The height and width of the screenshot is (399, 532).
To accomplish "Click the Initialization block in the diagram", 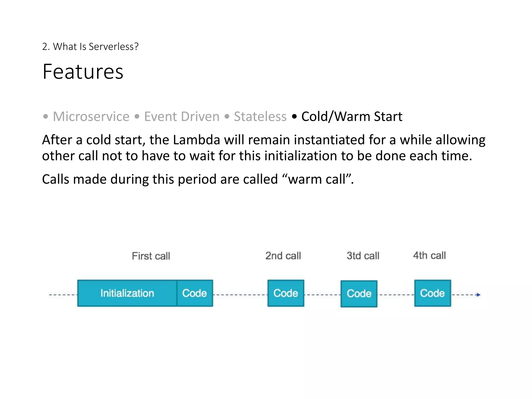I will (x=127, y=293).
